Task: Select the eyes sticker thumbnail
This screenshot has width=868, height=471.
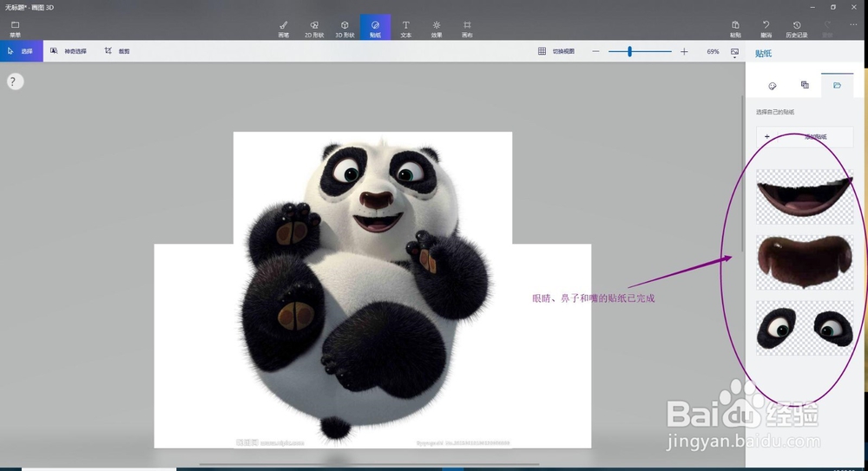Action: pyautogui.click(x=805, y=328)
